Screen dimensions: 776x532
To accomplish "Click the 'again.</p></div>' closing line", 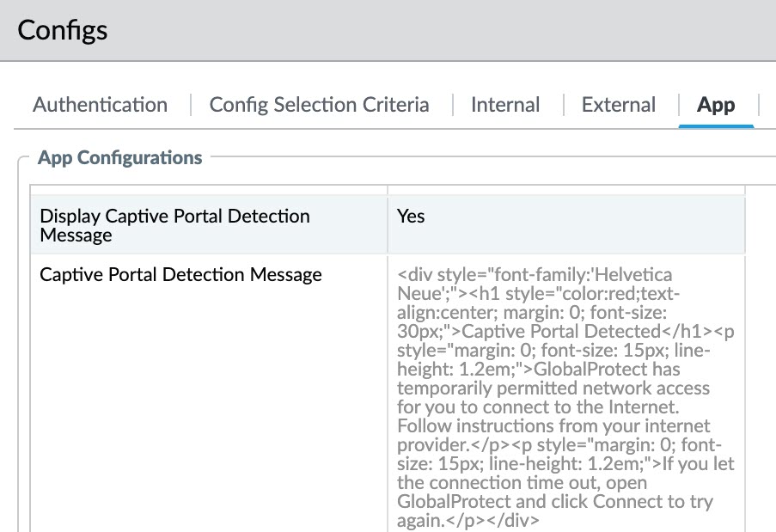I will 468,521.
